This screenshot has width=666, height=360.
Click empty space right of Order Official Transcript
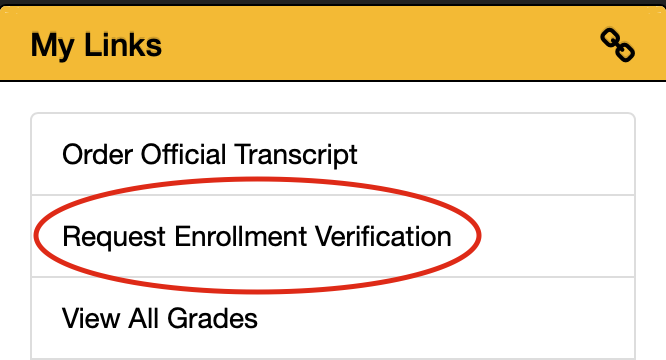point(495,154)
